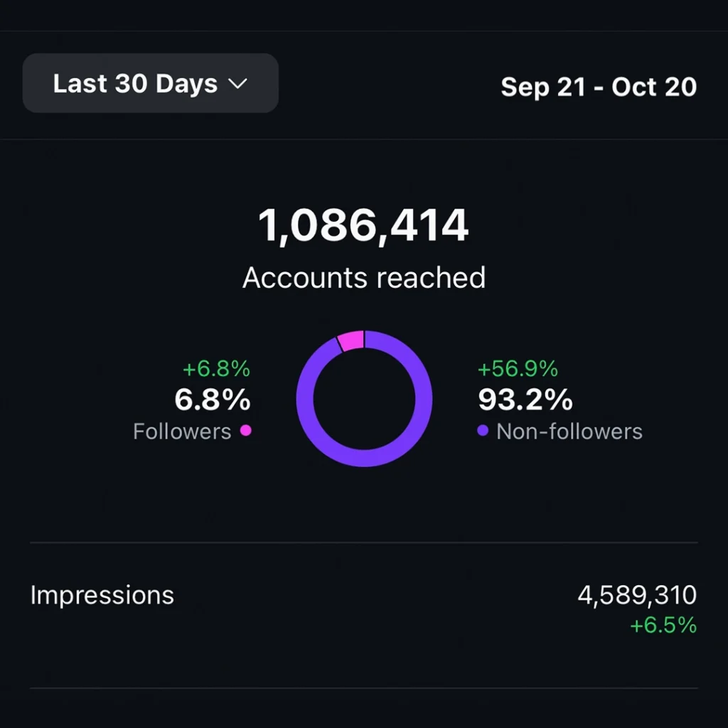
Task: Click the chevron beside Last 30 Days
Action: tap(237, 84)
